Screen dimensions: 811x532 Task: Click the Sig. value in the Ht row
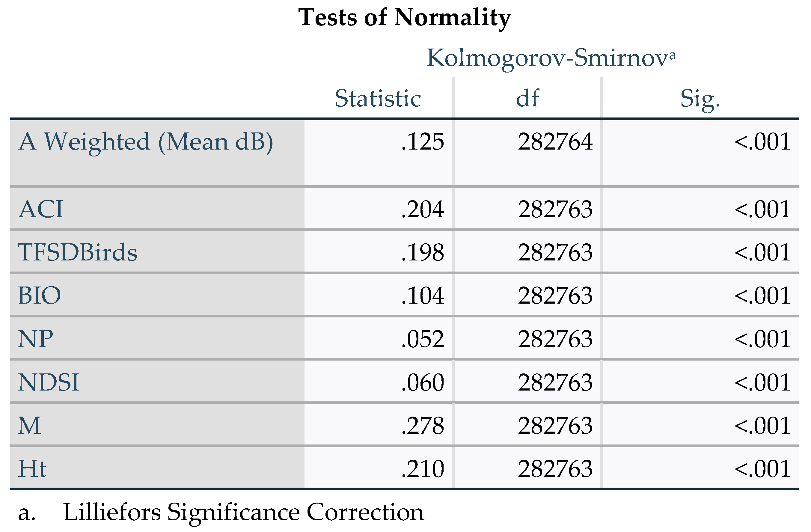[x=762, y=469]
